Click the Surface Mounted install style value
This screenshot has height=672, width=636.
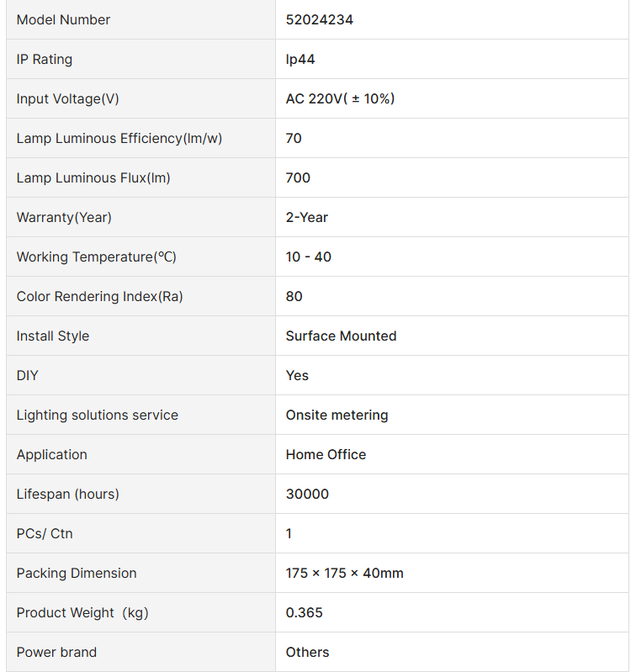(x=341, y=336)
